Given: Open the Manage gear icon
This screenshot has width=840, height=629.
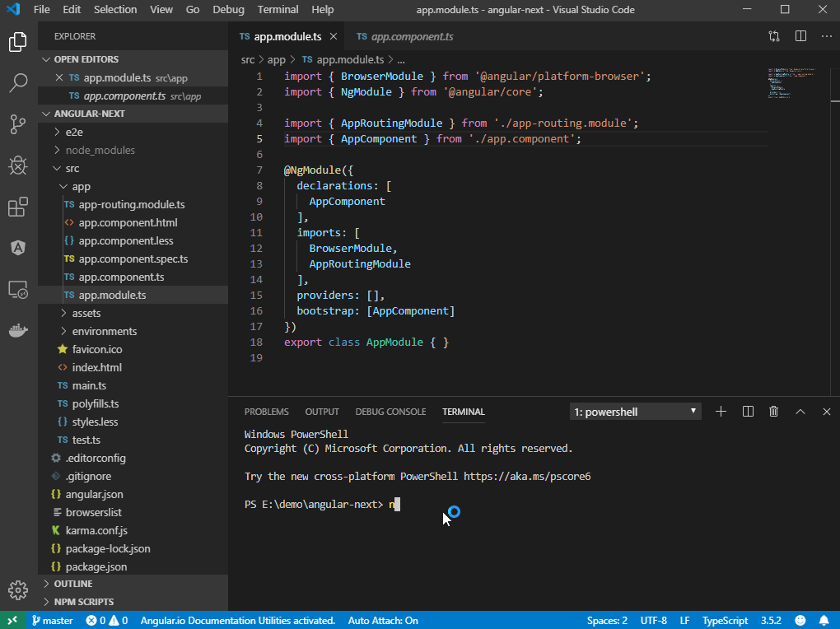Looking at the screenshot, I should point(18,589).
